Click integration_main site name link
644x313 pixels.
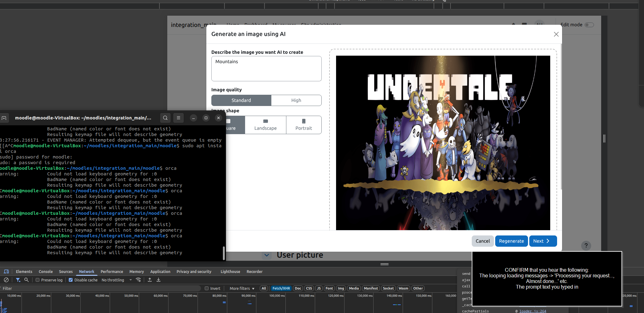tap(194, 25)
